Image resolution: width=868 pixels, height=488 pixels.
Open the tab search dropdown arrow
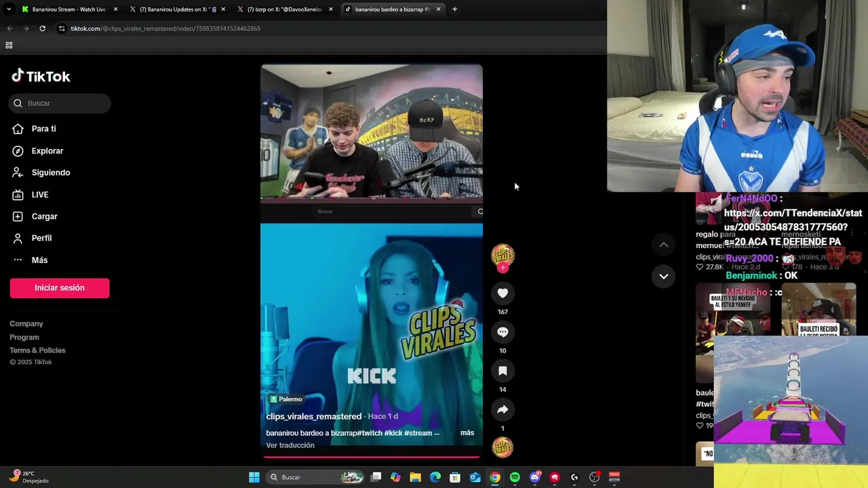pyautogui.click(x=9, y=9)
